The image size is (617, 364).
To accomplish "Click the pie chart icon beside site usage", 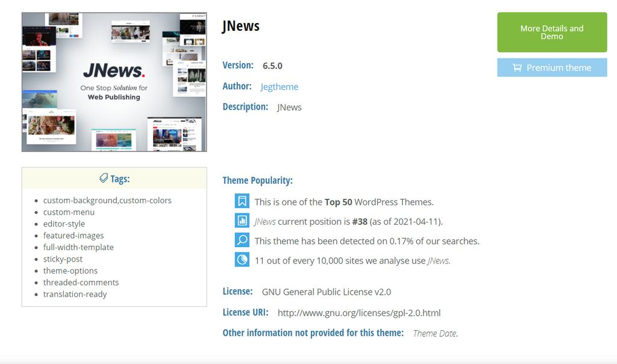I will [x=242, y=260].
